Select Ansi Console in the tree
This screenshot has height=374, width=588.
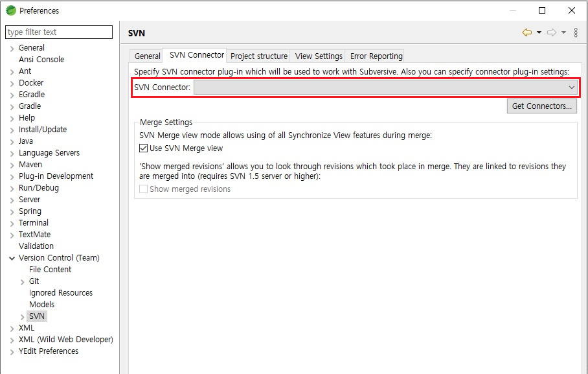point(41,60)
